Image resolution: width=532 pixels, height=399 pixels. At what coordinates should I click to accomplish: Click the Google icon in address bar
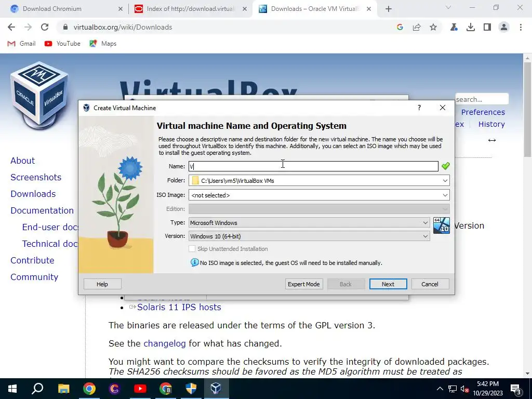coord(400,27)
